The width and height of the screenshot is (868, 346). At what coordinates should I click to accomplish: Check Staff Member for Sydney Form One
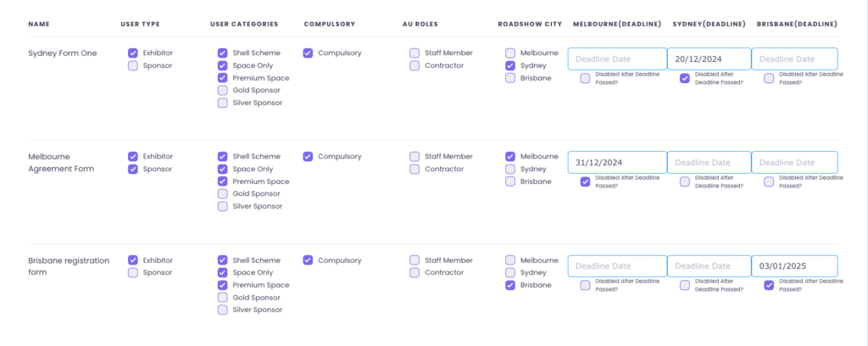415,53
